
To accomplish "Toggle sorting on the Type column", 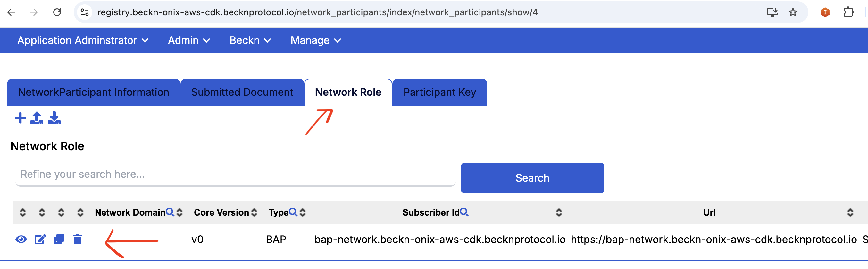I will pyautogui.click(x=303, y=212).
